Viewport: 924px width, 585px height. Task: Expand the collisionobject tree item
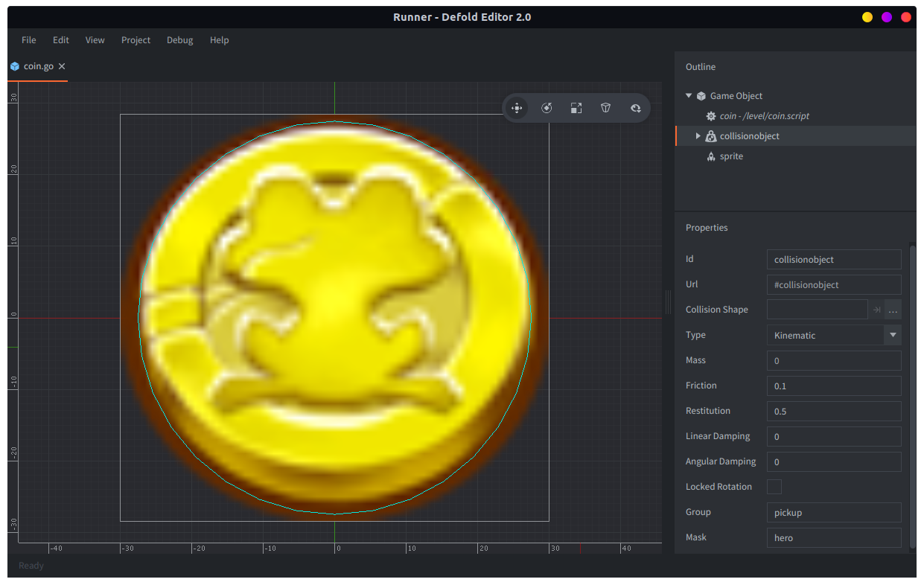pyautogui.click(x=698, y=135)
